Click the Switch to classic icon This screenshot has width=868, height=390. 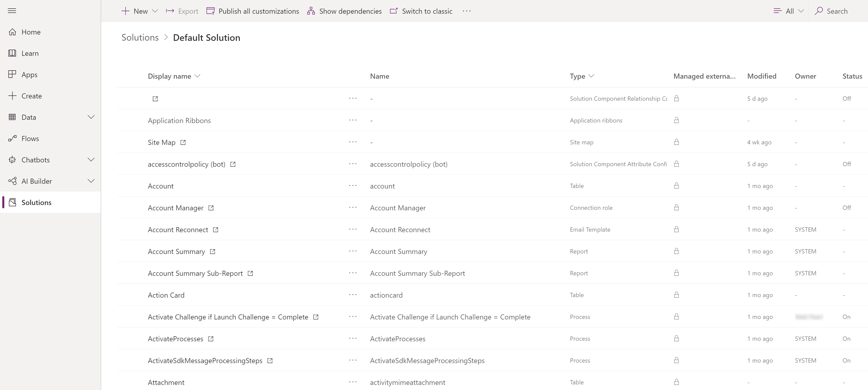pos(394,10)
